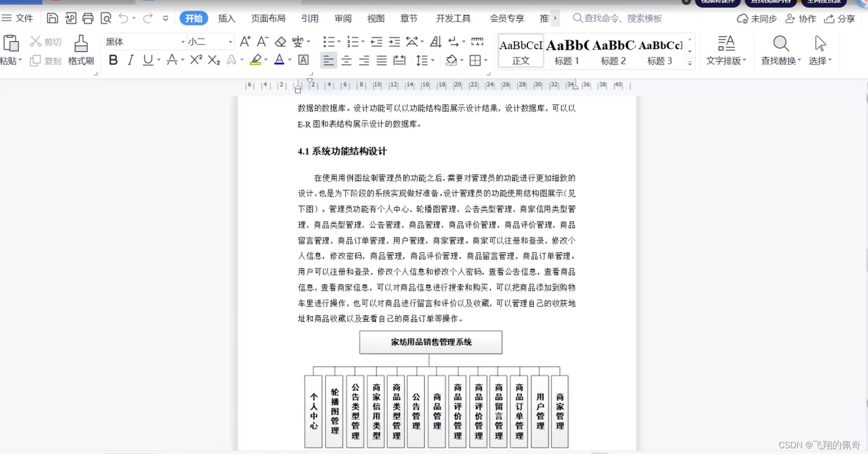The width and height of the screenshot is (868, 454).
Task: Increase font size with A+ icon
Action: coord(245,42)
